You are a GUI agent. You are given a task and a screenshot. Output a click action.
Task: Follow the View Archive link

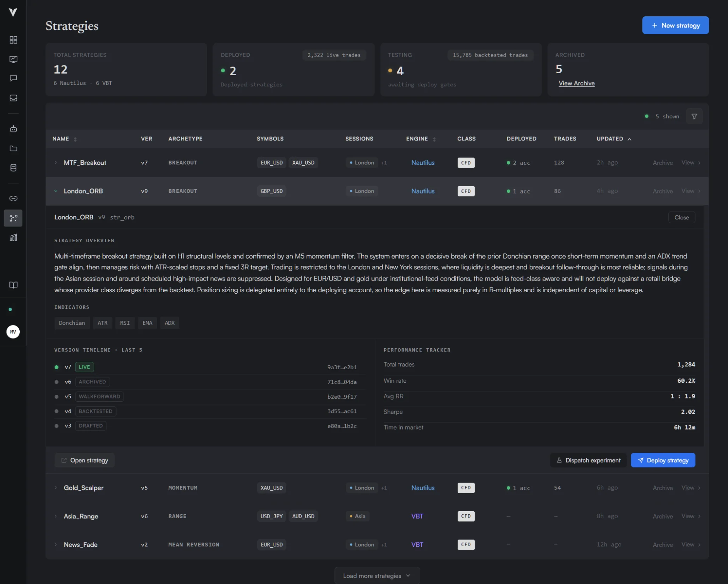(x=576, y=83)
